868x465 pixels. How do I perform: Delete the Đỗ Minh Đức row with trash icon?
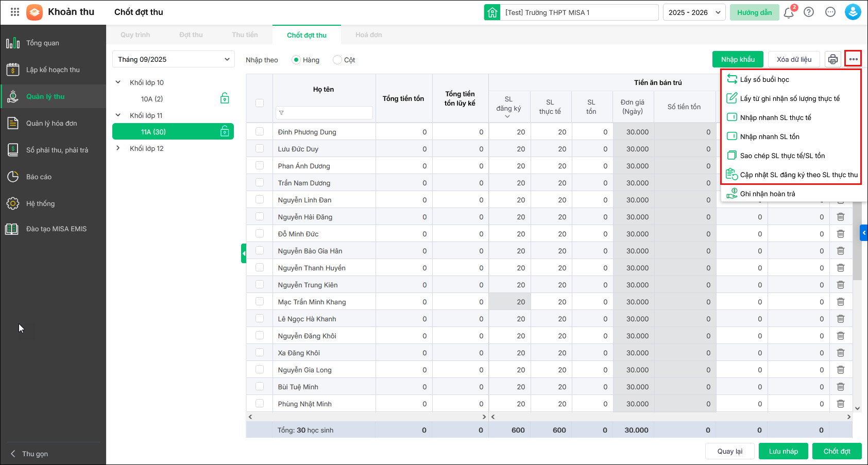click(x=840, y=234)
